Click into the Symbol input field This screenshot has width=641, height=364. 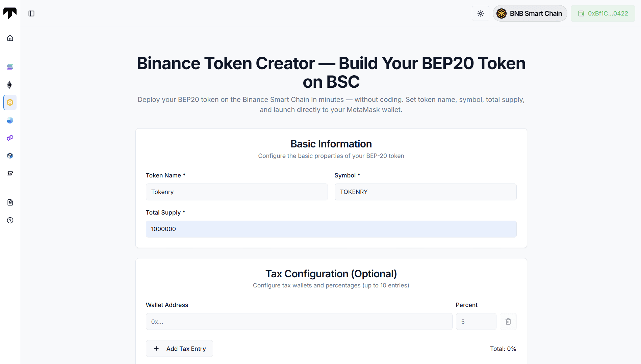tap(425, 192)
